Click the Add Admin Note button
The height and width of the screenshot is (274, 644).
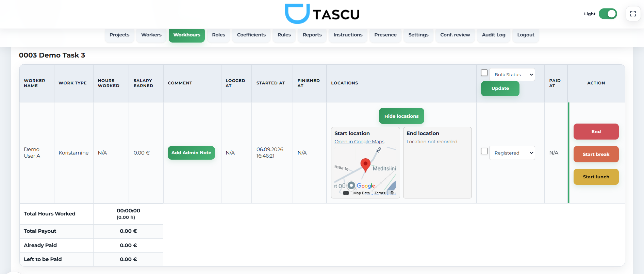tap(191, 153)
